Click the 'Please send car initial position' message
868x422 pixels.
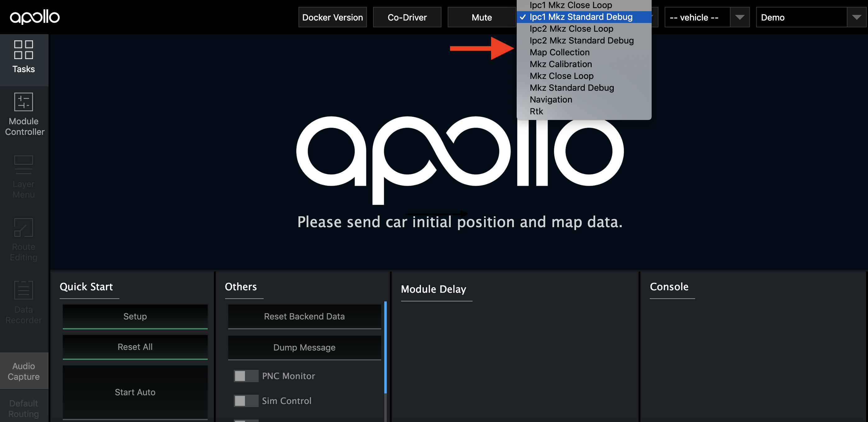460,222
